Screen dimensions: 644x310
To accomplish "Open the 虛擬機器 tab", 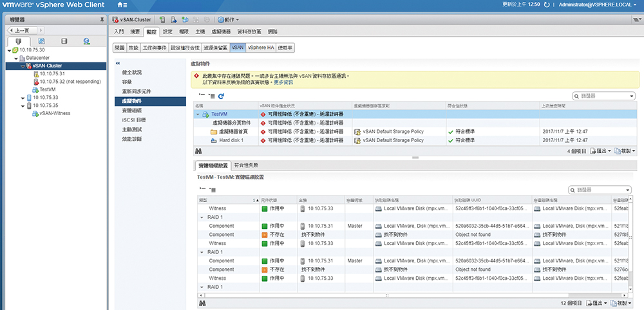I will 221,31.
